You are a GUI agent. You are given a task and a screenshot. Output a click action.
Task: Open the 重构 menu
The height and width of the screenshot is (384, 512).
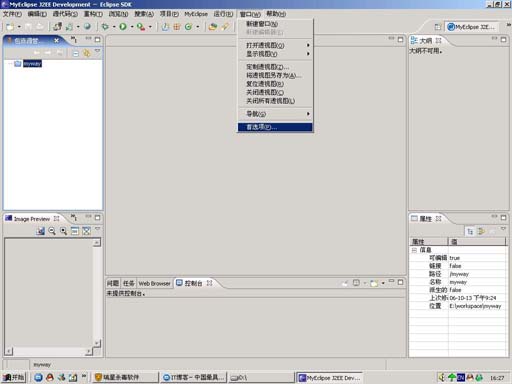tap(93, 14)
